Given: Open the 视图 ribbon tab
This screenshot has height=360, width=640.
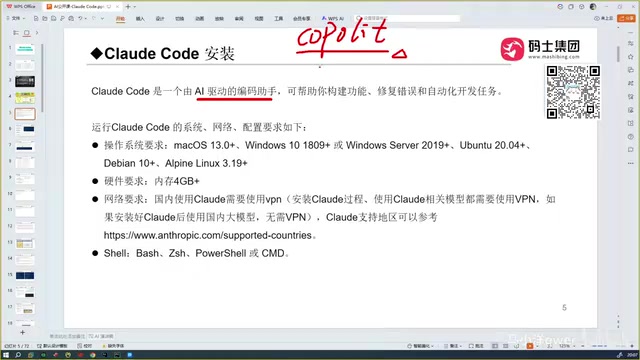Looking at the screenshot, I should click(259, 19).
